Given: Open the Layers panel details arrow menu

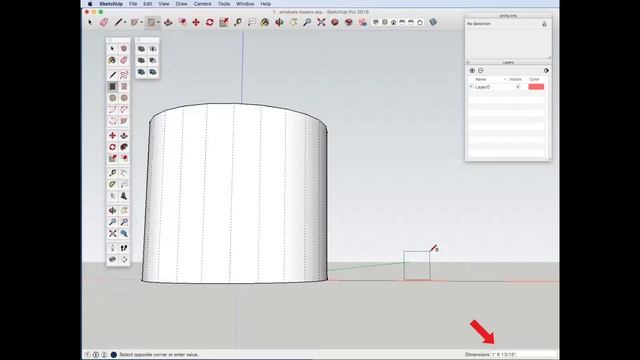Looking at the screenshot, I should [x=546, y=71].
